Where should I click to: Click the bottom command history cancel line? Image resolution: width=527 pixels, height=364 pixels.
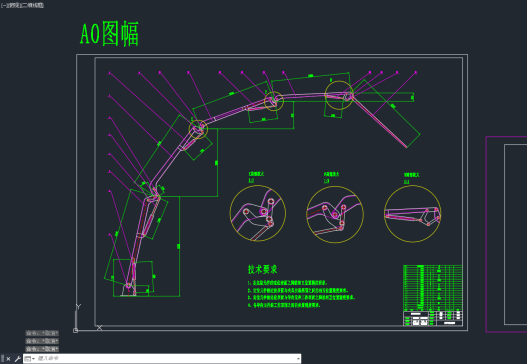42,349
